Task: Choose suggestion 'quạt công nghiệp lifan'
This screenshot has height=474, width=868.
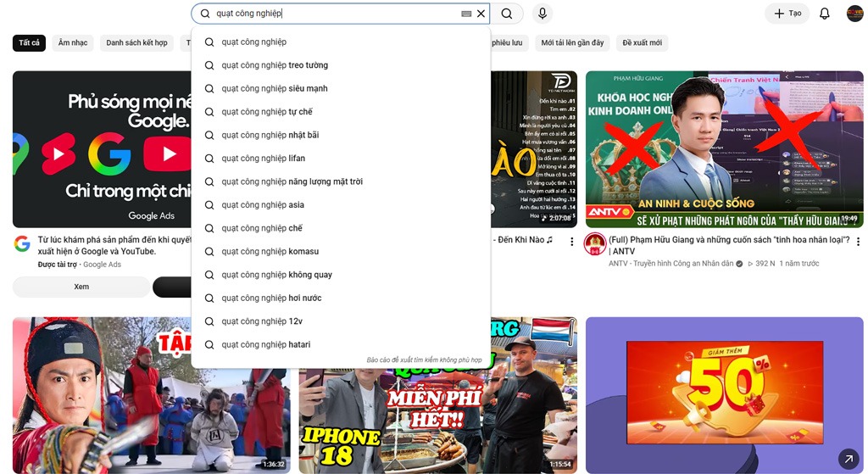Action: 341,159
